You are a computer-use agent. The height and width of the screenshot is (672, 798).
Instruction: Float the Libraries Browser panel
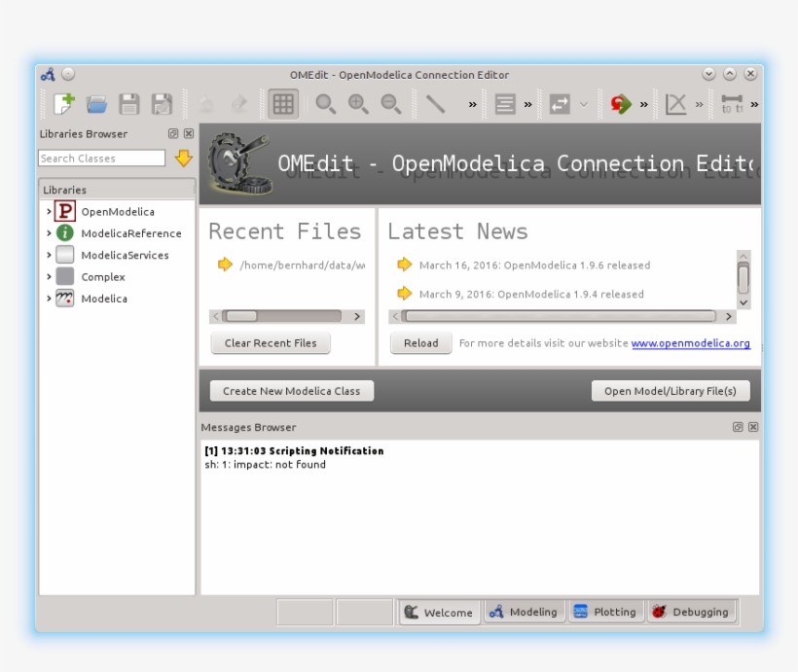173,134
